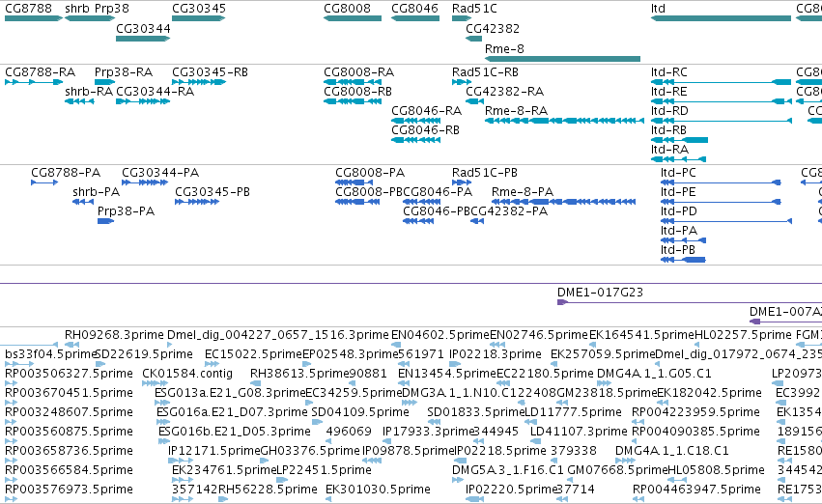Select EST RP003506327.5prime
The image size is (822, 504).
(11, 383)
